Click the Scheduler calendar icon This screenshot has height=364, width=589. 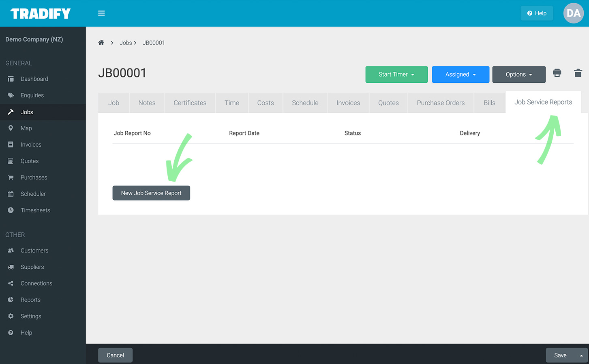click(x=11, y=194)
